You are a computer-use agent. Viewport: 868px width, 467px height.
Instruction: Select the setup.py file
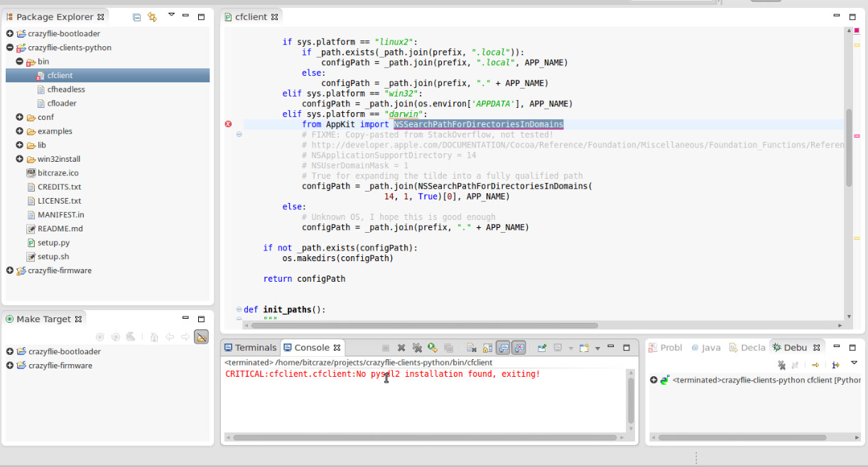point(53,243)
